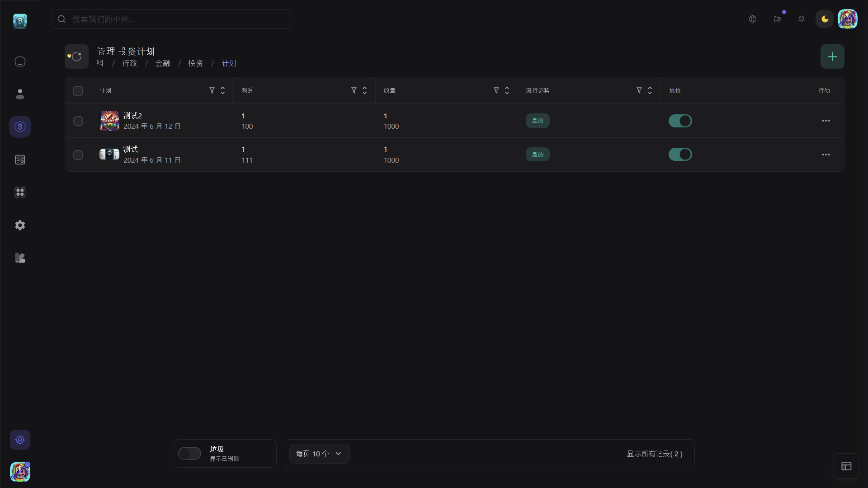Open the notifications bell icon

pyautogui.click(x=802, y=19)
